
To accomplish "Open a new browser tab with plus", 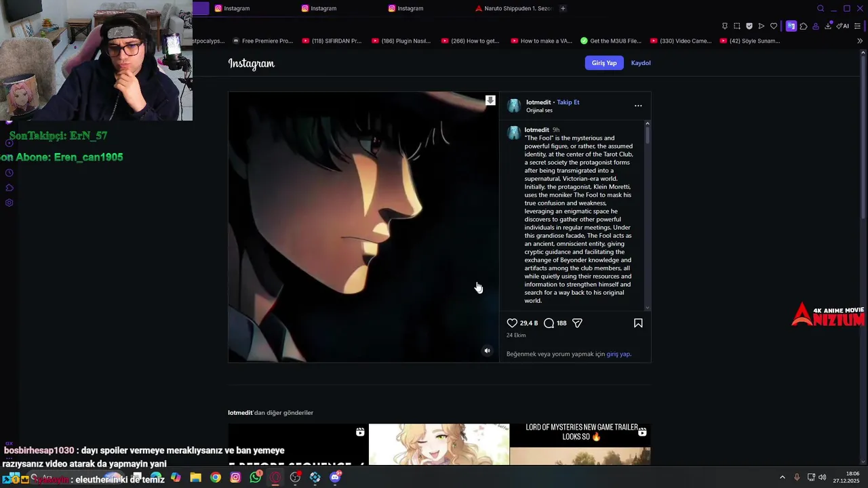I will 563,8.
